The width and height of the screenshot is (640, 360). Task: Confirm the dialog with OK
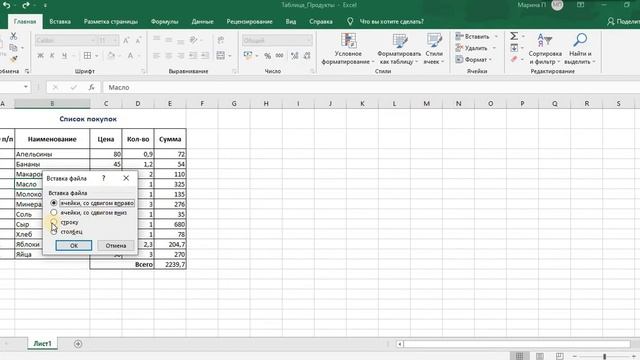74,245
